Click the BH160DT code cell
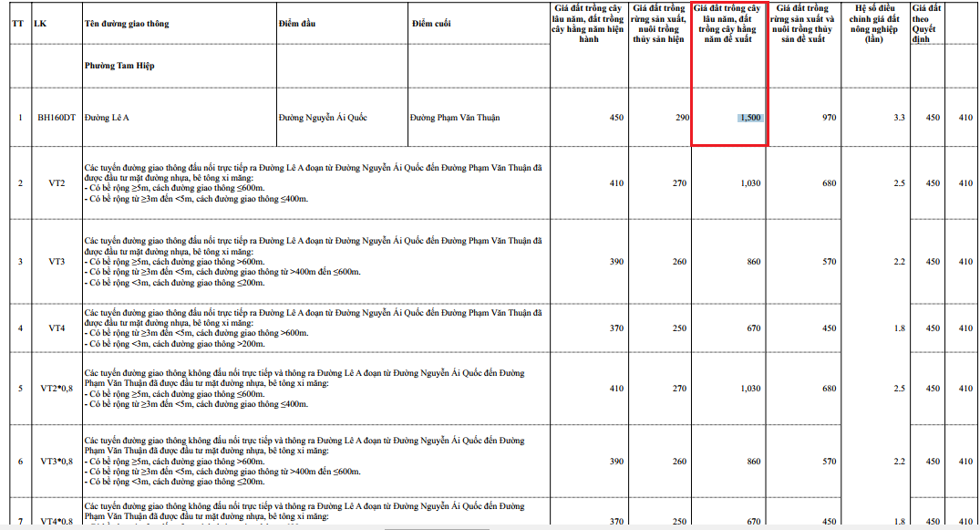 [x=56, y=118]
